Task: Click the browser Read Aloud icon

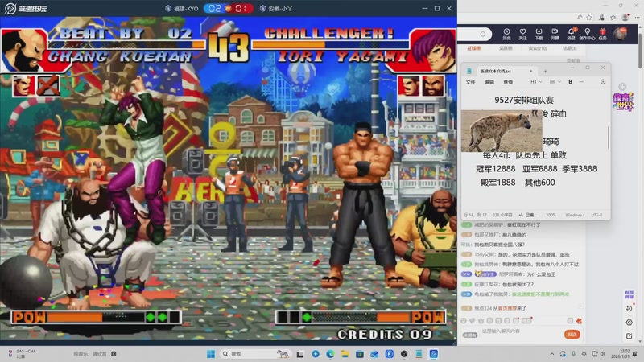Action: [x=579, y=17]
